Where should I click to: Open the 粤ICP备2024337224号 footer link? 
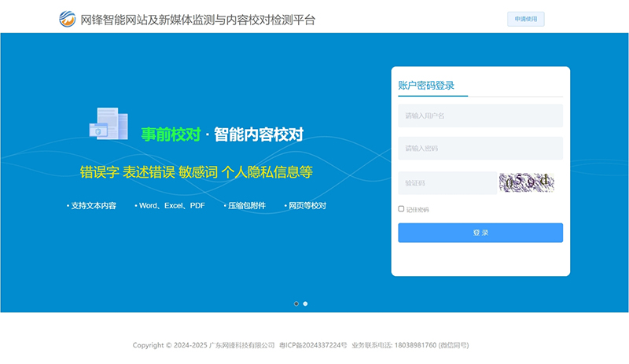point(313,345)
